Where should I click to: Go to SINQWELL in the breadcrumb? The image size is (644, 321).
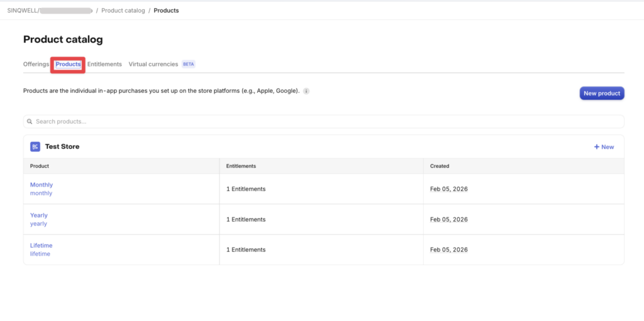(19, 11)
